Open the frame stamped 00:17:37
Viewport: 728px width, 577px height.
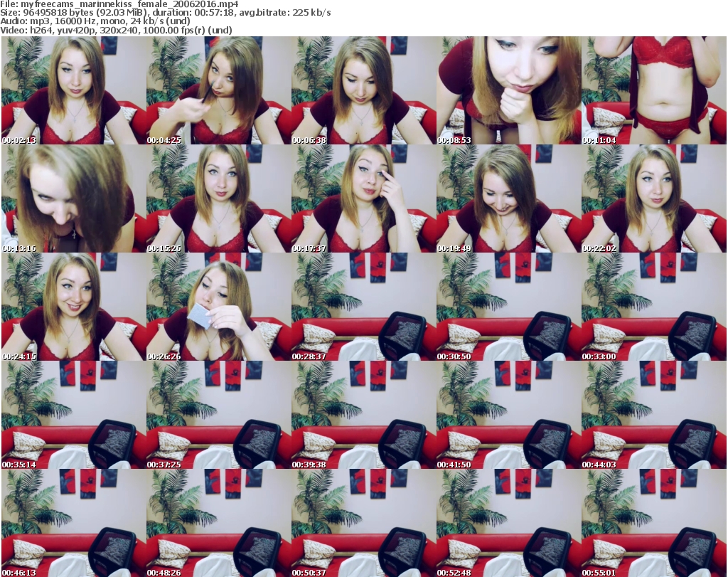[x=363, y=198]
